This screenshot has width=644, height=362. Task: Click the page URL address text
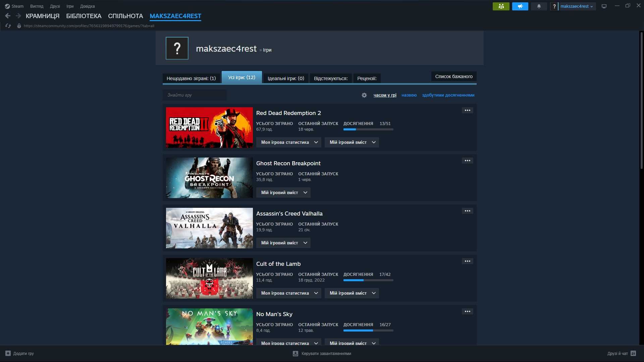(x=89, y=26)
